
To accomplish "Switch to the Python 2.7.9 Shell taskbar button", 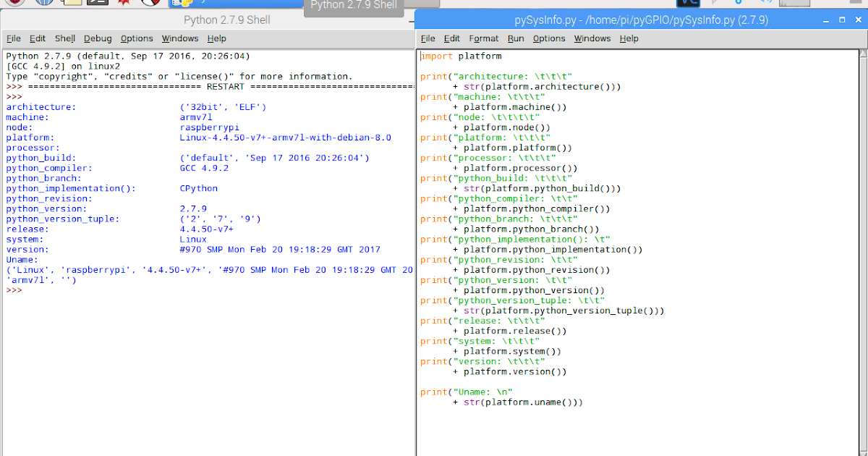I will click(x=354, y=5).
